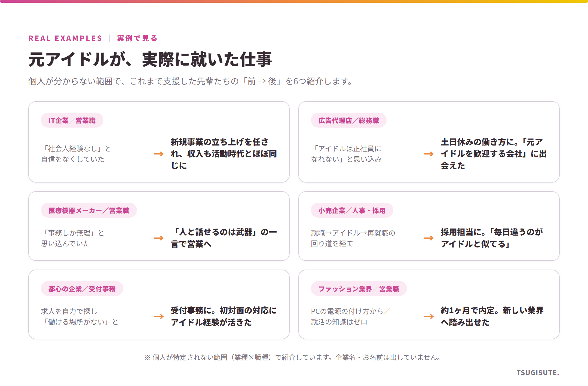Select the 'IT企業／営業職' tag
The height and width of the screenshot is (386, 588).
[72, 120]
